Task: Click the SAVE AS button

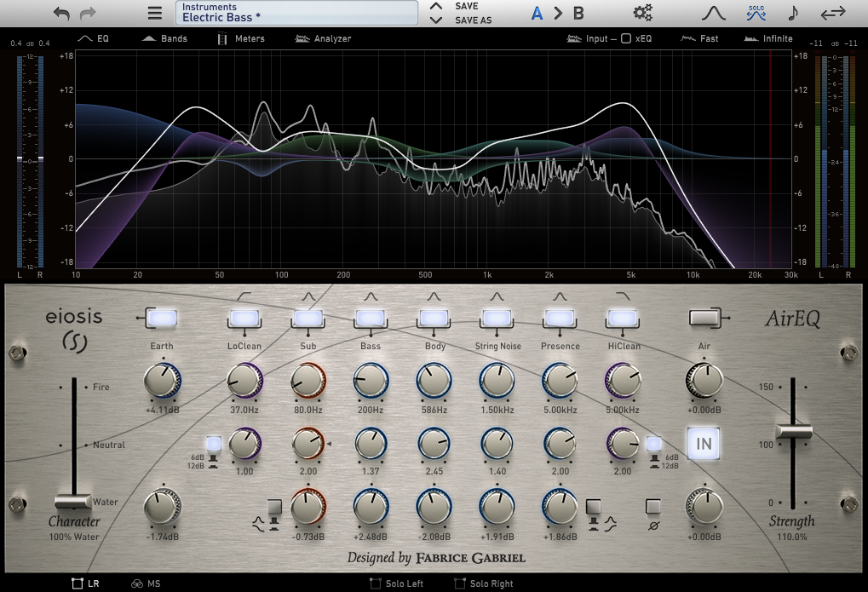Action: pos(474,20)
